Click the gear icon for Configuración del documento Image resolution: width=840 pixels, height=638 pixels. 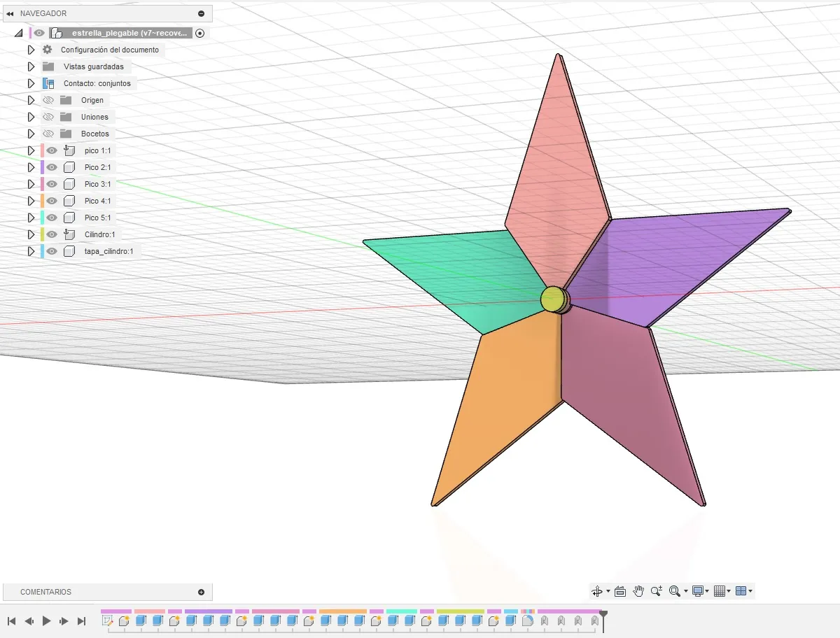point(48,50)
